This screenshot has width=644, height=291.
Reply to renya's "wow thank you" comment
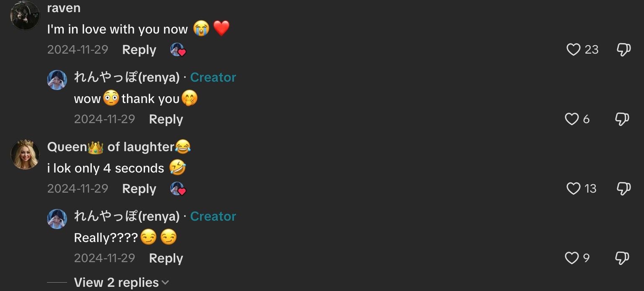(166, 119)
